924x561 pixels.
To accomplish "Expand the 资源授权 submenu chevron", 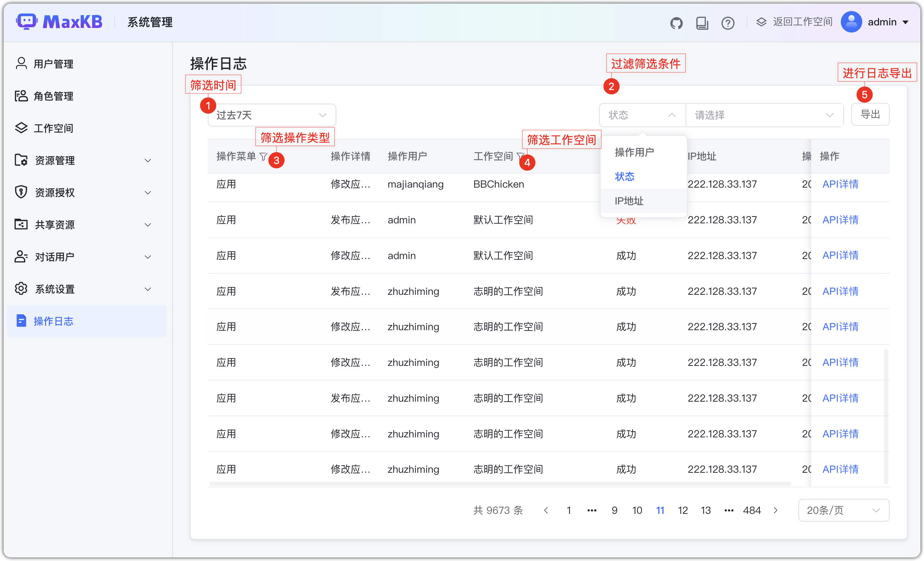I will (148, 193).
